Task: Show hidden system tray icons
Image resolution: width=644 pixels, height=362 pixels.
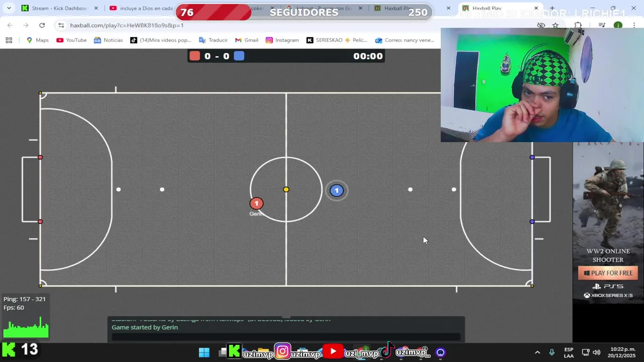Action: point(537,352)
